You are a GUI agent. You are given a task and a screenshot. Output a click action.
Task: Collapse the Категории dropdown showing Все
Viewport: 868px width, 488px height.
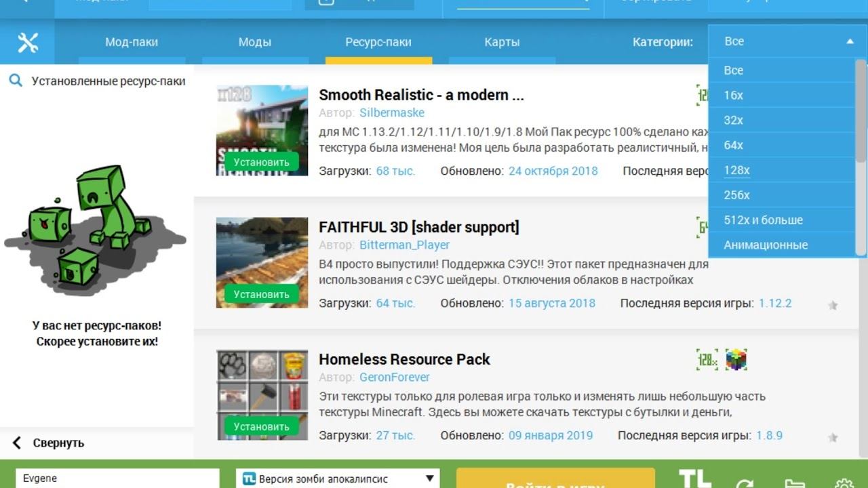tap(787, 41)
